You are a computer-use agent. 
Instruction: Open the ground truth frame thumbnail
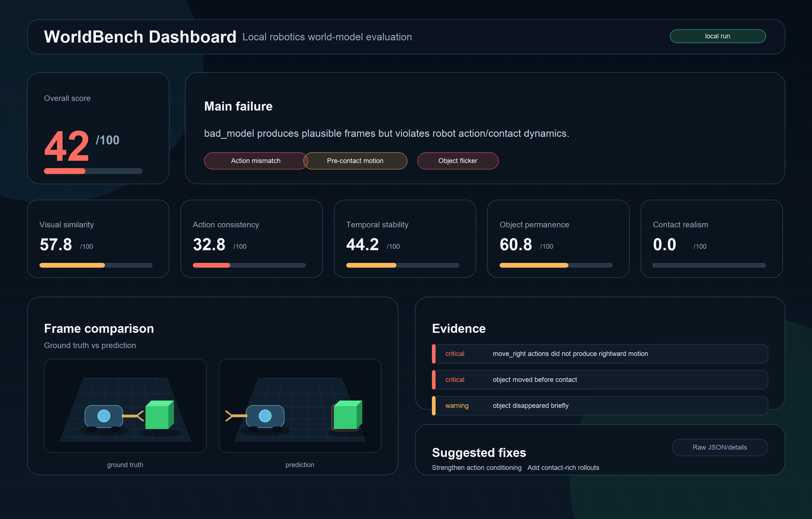tap(125, 406)
